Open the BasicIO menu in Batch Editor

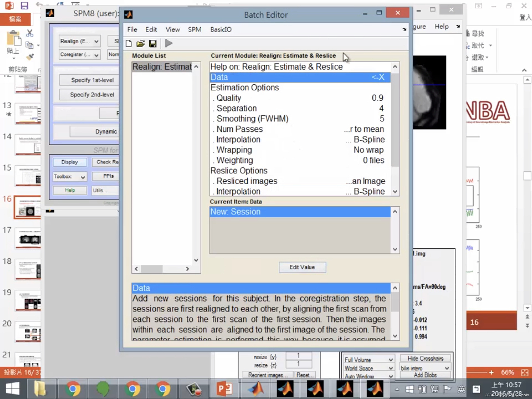click(x=221, y=29)
